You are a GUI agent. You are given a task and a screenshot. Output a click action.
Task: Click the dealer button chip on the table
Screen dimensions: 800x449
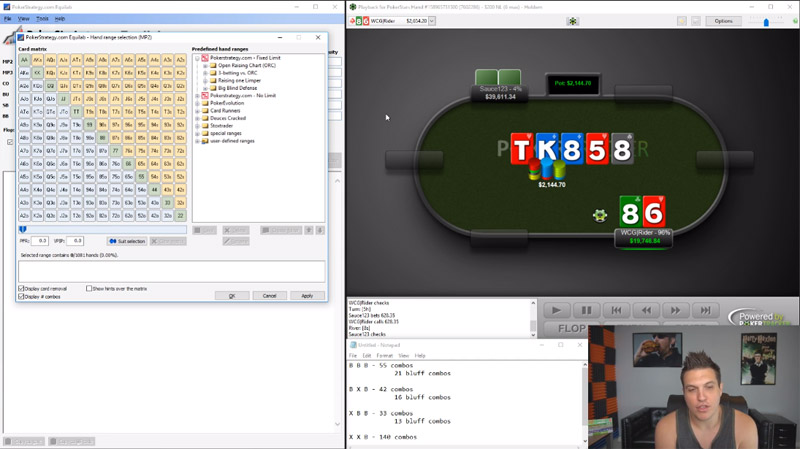point(600,215)
